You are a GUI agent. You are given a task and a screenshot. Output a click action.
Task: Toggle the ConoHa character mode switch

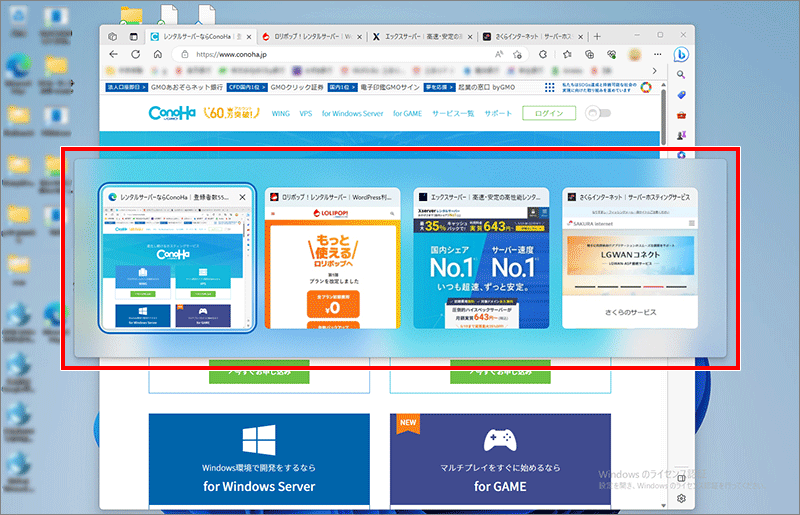[x=597, y=113]
